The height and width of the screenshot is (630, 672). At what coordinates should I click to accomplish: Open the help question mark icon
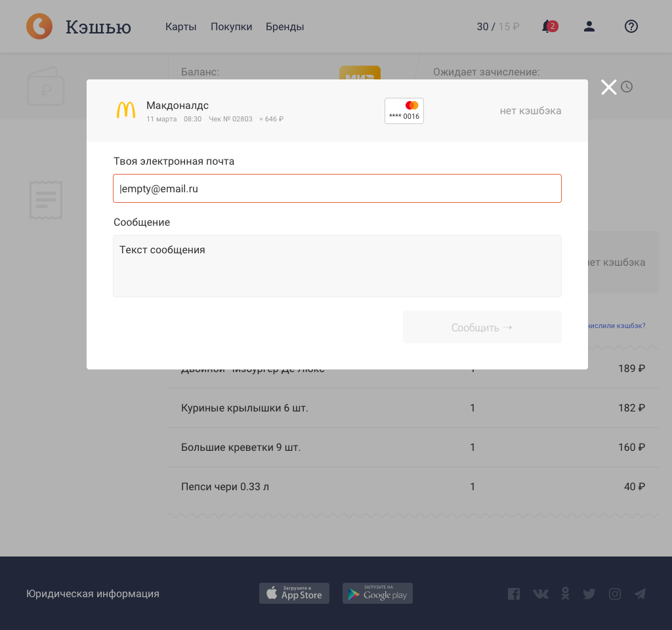(x=631, y=26)
